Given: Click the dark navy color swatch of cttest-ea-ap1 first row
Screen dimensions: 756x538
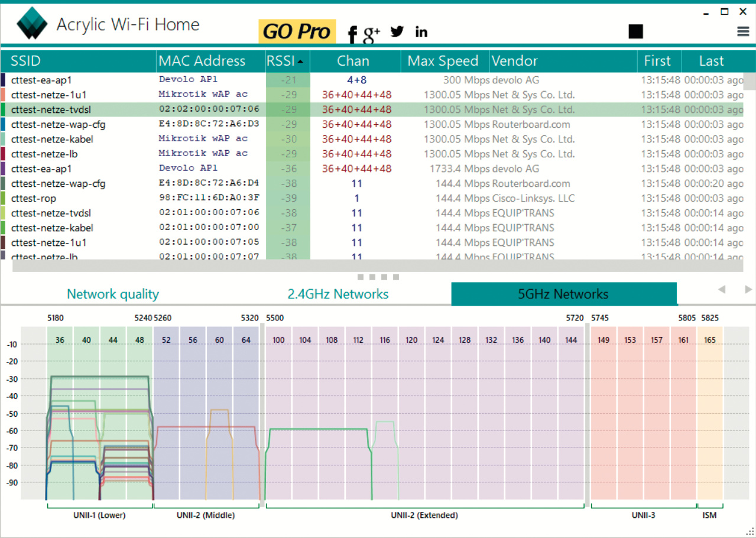Looking at the screenshot, I should [x=4, y=80].
